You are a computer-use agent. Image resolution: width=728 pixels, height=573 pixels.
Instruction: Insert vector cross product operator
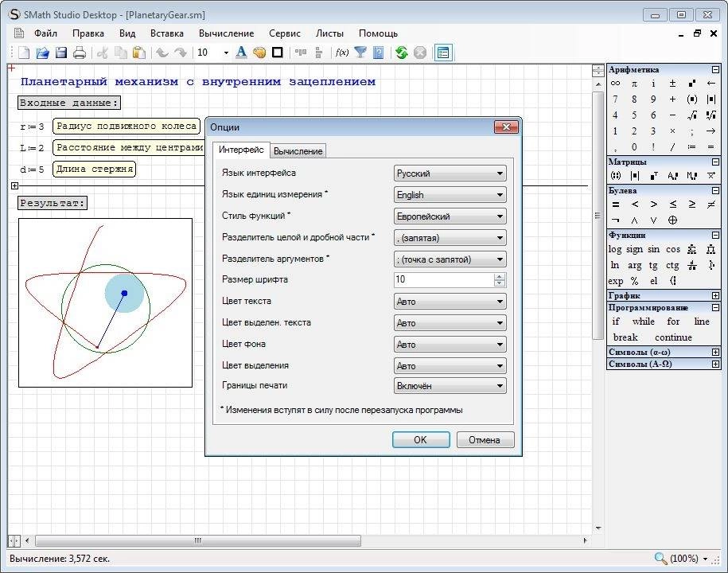point(710,176)
